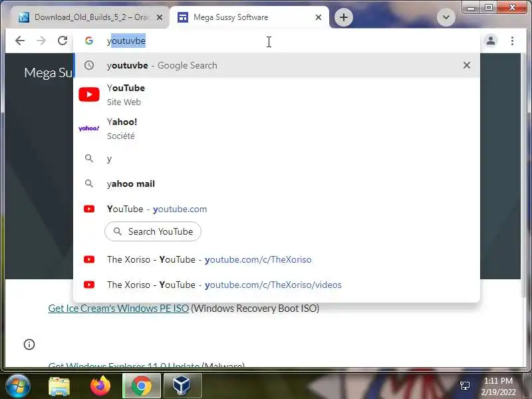Go back with the browser back arrow
Screen dimensions: 532x399
[x=20, y=41]
